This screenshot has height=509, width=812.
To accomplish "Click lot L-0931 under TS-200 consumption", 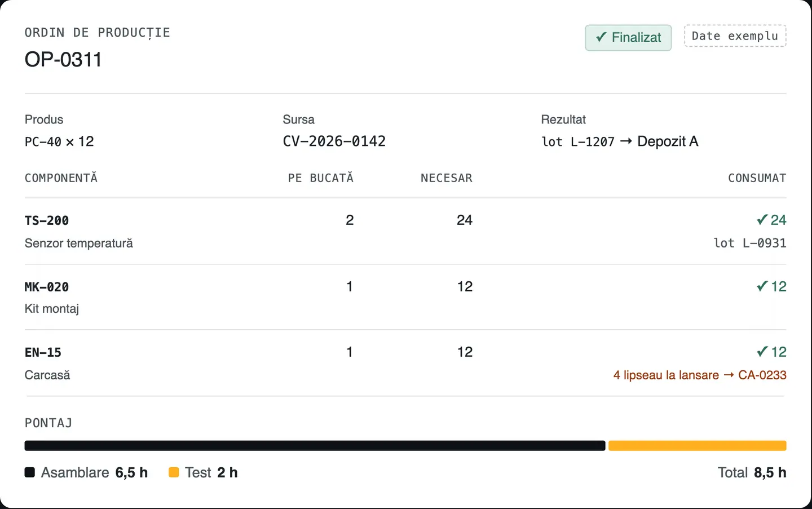I will 750,244.
